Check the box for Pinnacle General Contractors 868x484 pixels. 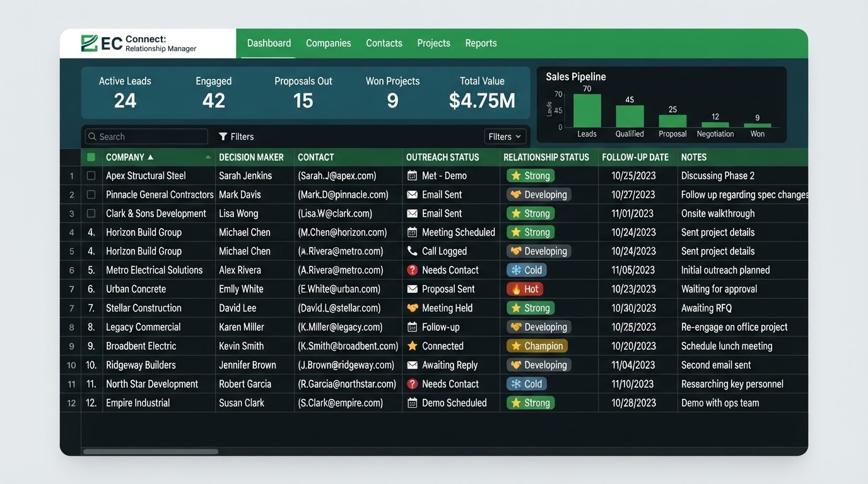coord(91,195)
